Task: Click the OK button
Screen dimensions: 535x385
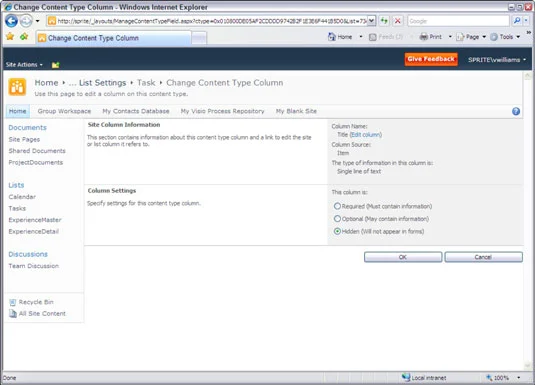Action: pos(403,257)
